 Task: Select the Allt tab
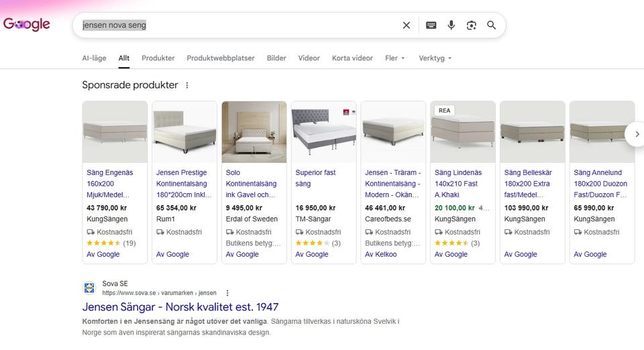click(x=124, y=58)
